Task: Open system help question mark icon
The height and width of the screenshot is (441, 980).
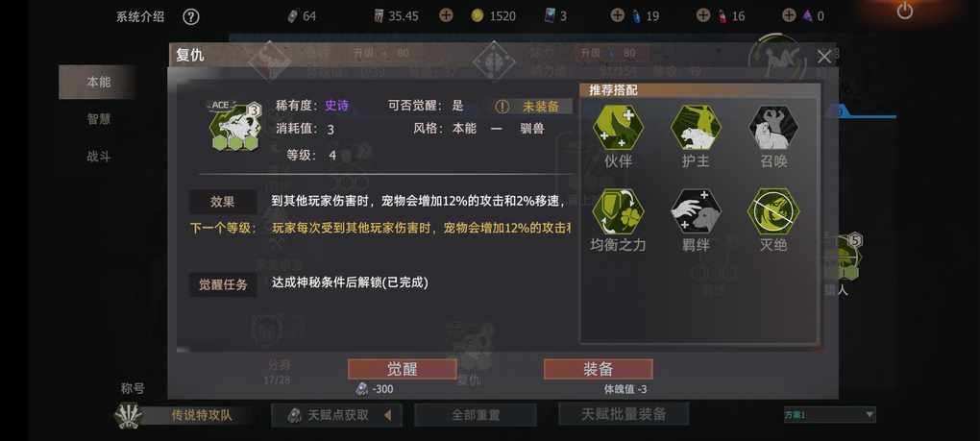Action: pyautogui.click(x=190, y=17)
